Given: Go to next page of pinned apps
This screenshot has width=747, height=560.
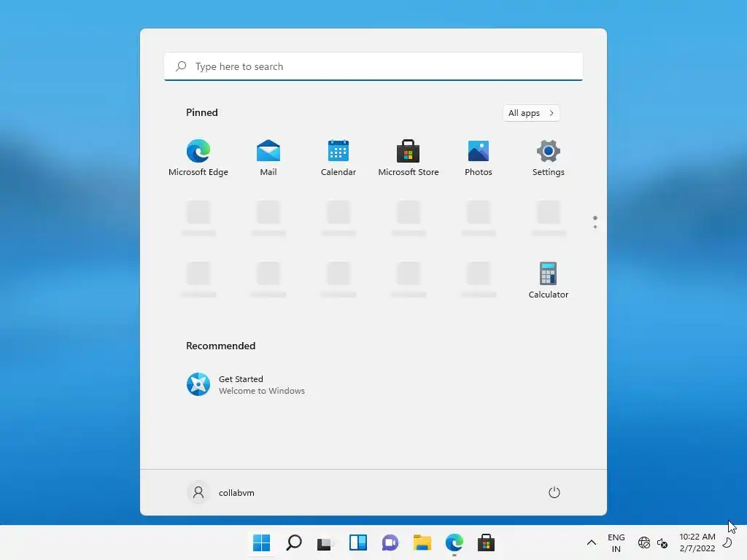Looking at the screenshot, I should coord(595,227).
